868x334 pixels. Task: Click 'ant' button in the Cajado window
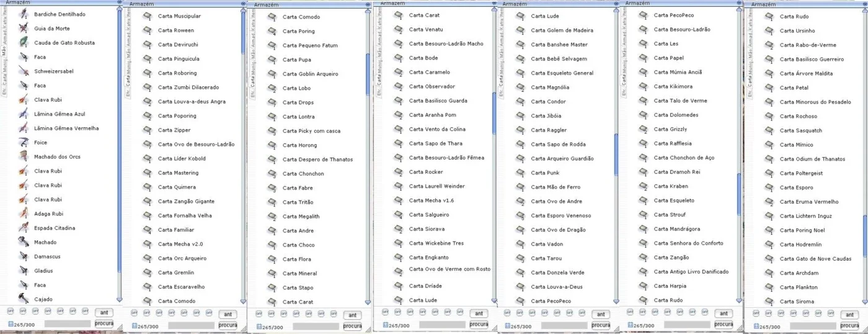point(104,312)
